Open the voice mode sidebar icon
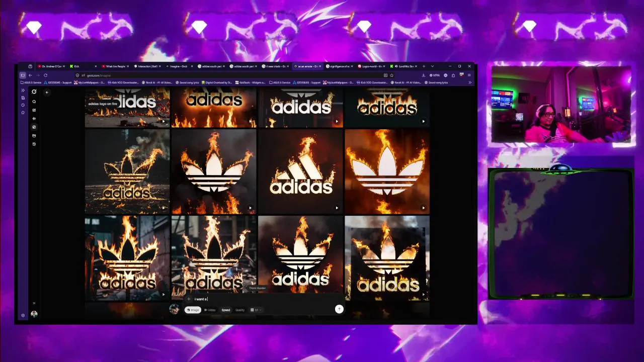This screenshot has height=362, width=644. pos(34,119)
